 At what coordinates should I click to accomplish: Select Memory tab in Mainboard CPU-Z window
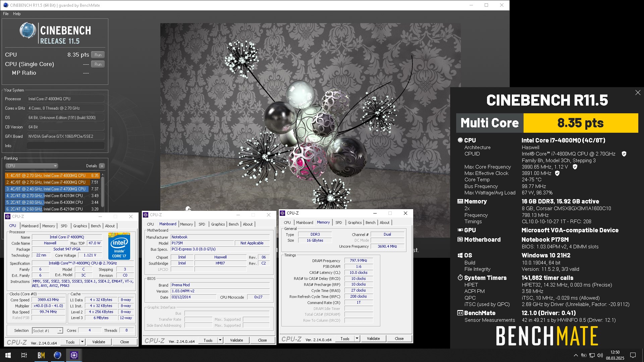coord(186,224)
